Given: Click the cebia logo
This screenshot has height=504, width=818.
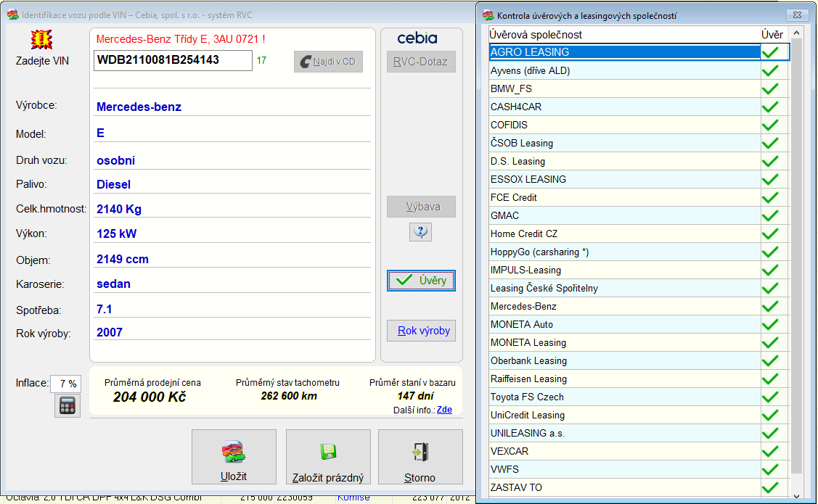Looking at the screenshot, I should [417, 38].
